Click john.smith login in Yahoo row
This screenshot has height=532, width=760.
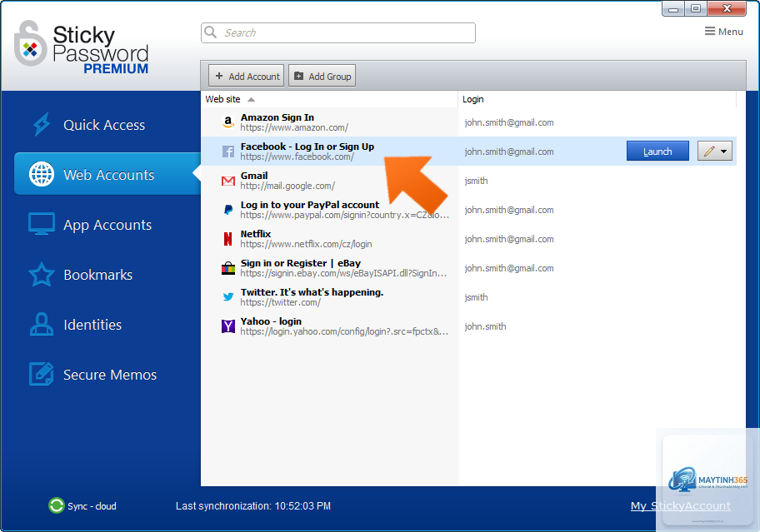(485, 326)
